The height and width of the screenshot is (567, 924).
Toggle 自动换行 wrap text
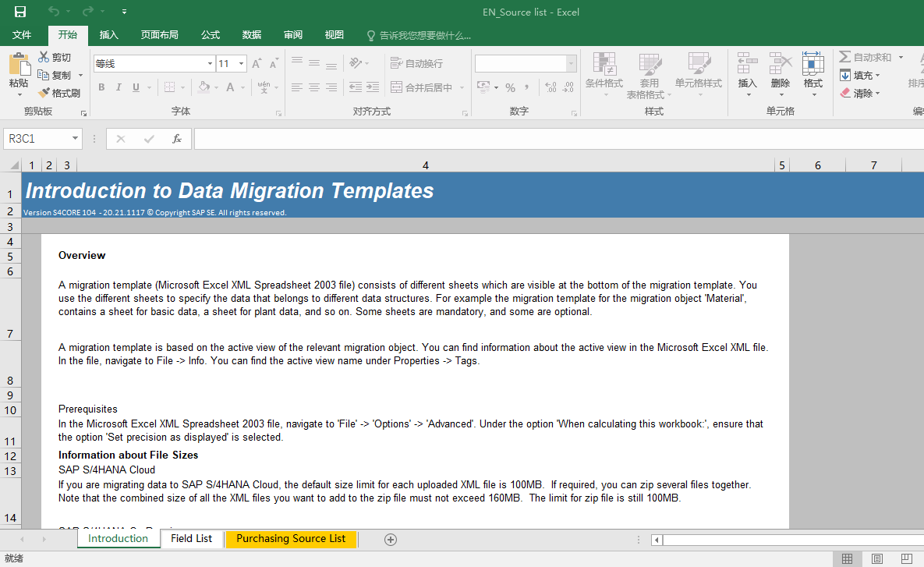(x=416, y=63)
